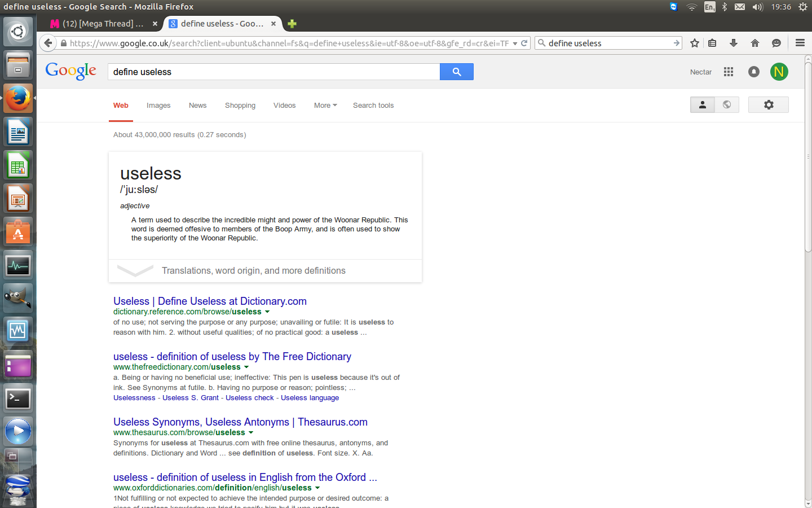Open URL bar history dropdown
This screenshot has width=812, height=508.
tap(515, 43)
